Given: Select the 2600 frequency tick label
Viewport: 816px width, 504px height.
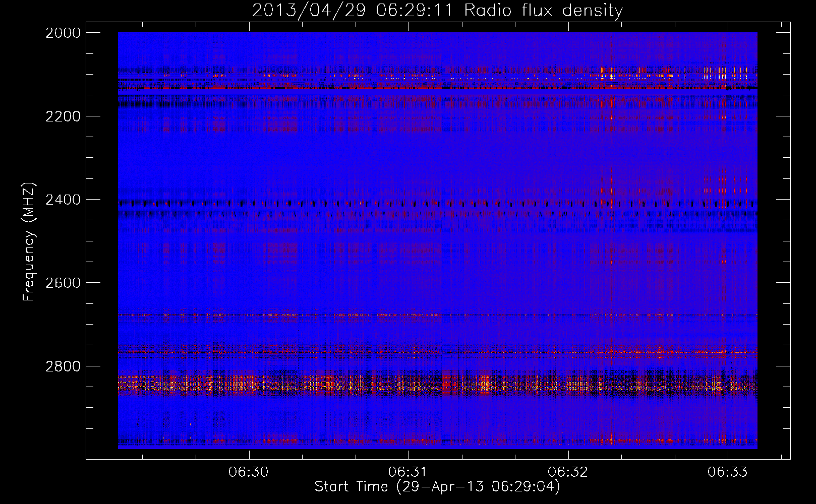Looking at the screenshot, I should tap(63, 283).
